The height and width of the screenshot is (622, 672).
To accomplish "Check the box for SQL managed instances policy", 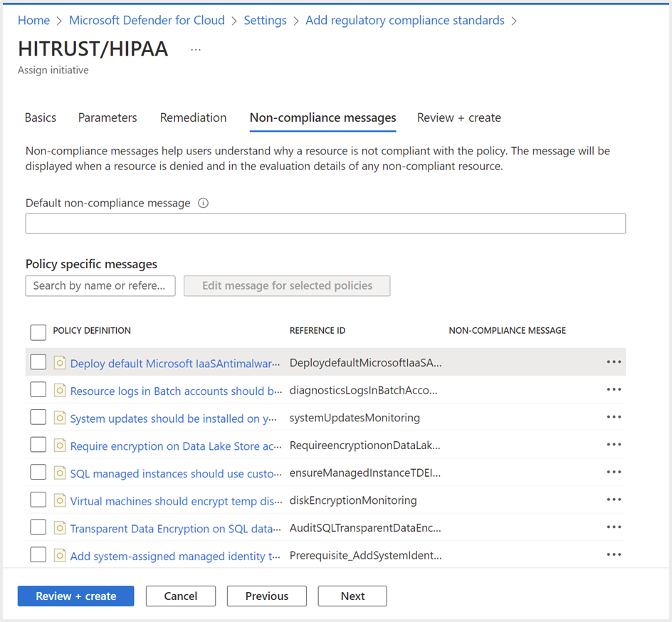I will pyautogui.click(x=38, y=473).
